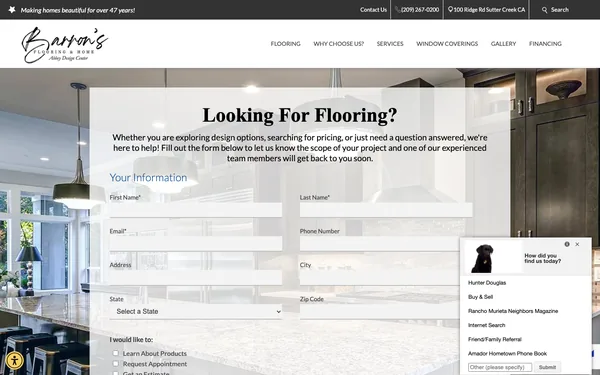Select Rancho Murieta Neighbors Magazine option

point(513,311)
